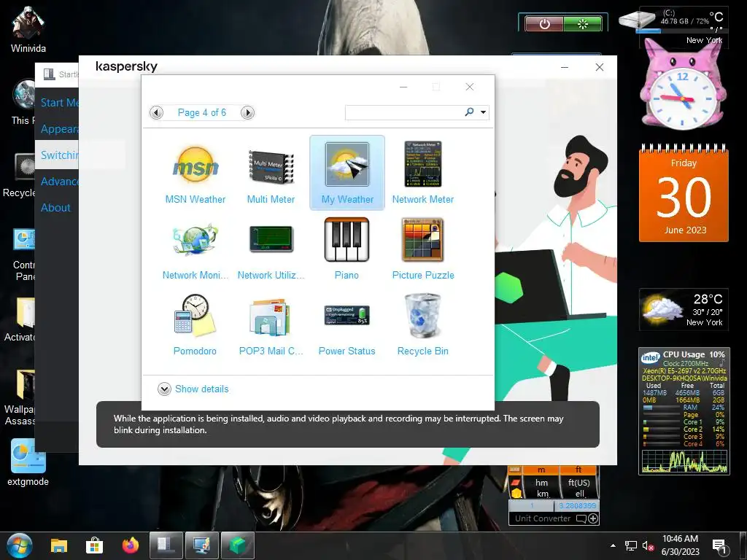Select the MSN Weather gadget
The height and width of the screenshot is (560, 747).
tap(196, 174)
